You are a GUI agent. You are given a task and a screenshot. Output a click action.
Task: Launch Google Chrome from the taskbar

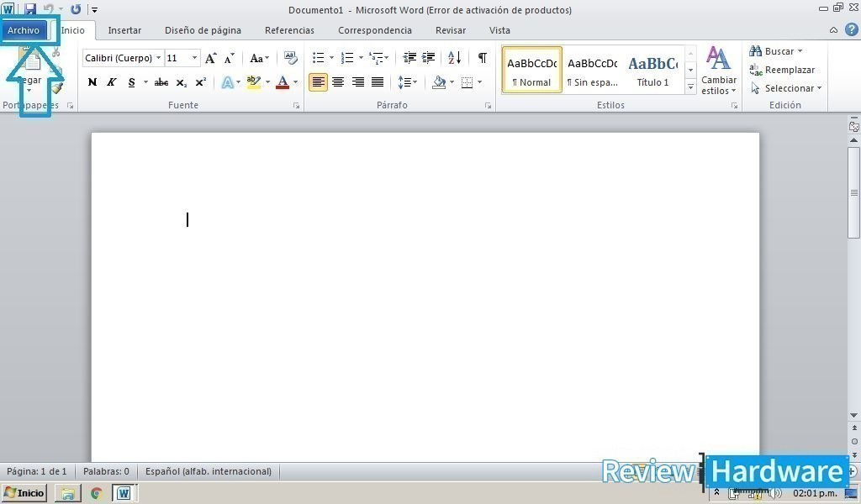97,493
